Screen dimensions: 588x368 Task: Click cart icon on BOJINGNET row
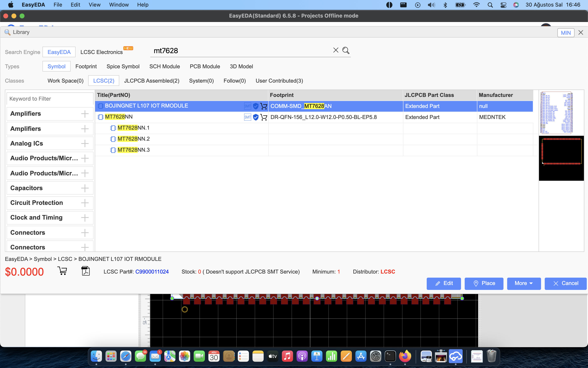point(264,106)
